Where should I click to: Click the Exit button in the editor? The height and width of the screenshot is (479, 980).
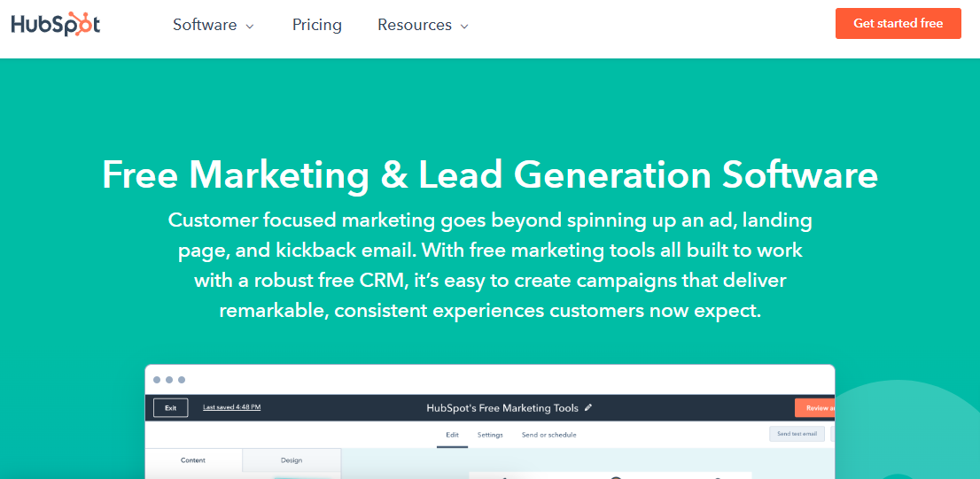(x=170, y=408)
